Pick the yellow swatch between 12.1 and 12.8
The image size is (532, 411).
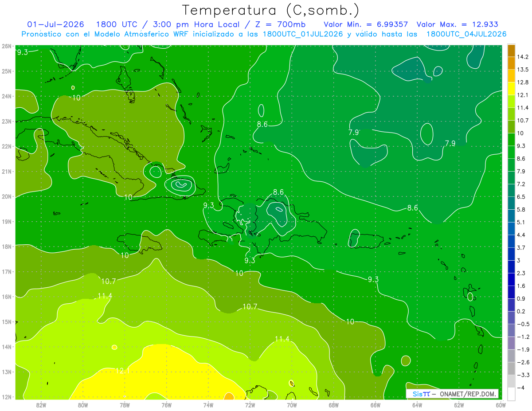[511, 88]
